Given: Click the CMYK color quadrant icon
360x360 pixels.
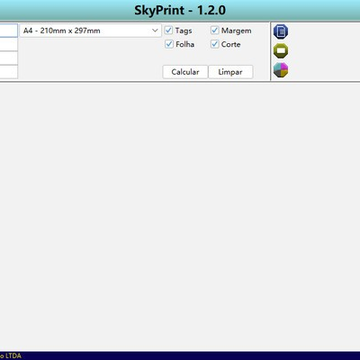Looking at the screenshot, I should coord(281,70).
